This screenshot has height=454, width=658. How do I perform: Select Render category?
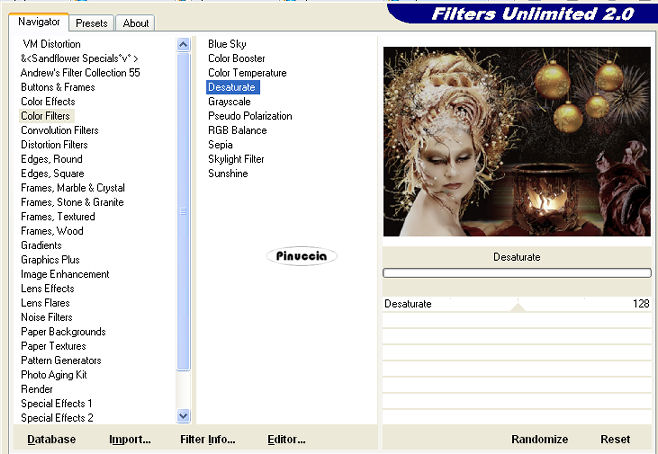pyautogui.click(x=37, y=389)
